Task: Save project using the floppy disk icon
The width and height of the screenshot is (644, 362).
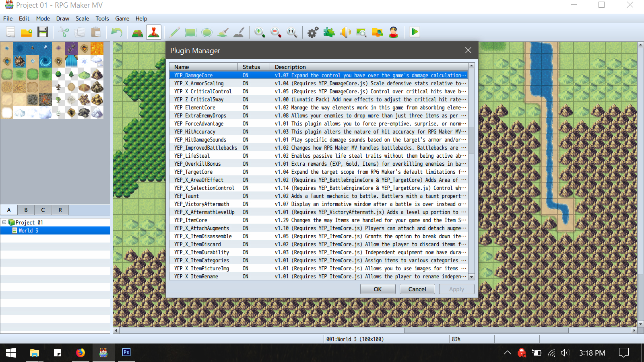Action: tap(43, 32)
